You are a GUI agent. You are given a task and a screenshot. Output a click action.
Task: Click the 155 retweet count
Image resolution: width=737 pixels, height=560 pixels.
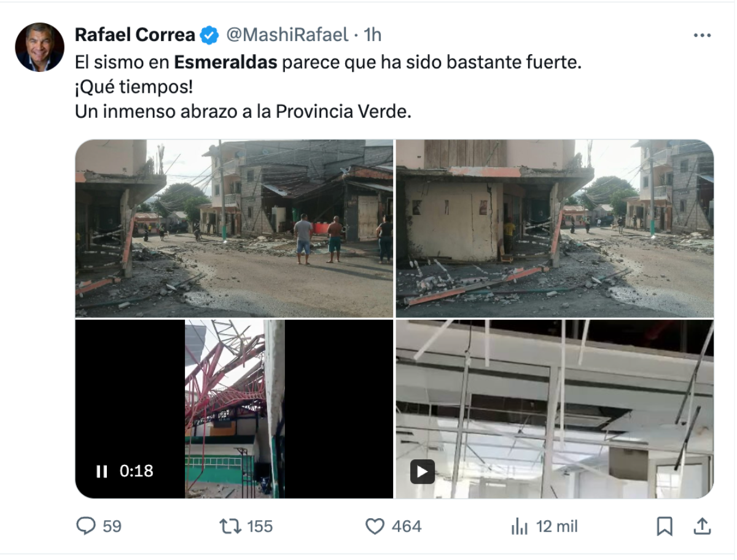click(x=260, y=527)
